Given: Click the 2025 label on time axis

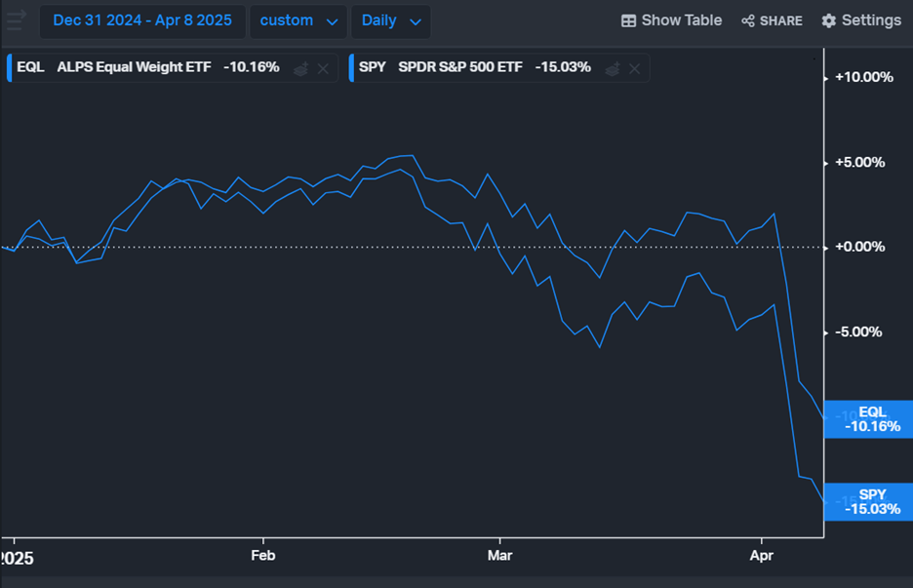Looking at the screenshot, I should pyautogui.click(x=17, y=559).
